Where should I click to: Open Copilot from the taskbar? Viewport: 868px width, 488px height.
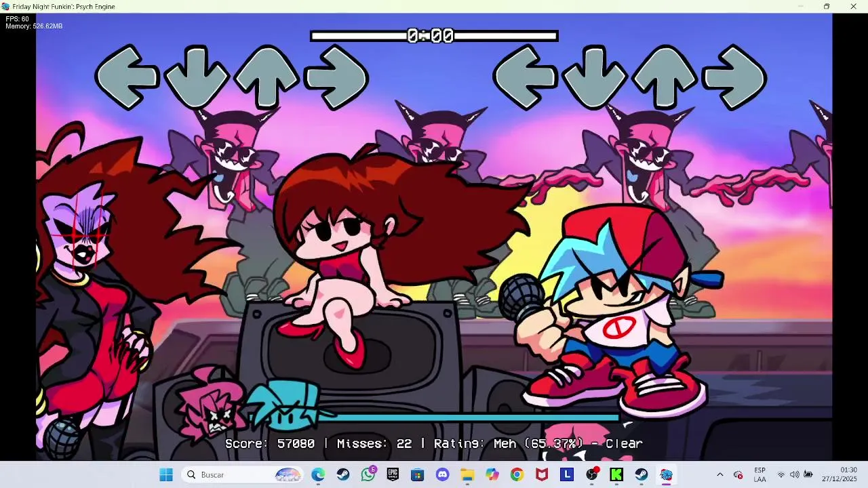(x=492, y=474)
